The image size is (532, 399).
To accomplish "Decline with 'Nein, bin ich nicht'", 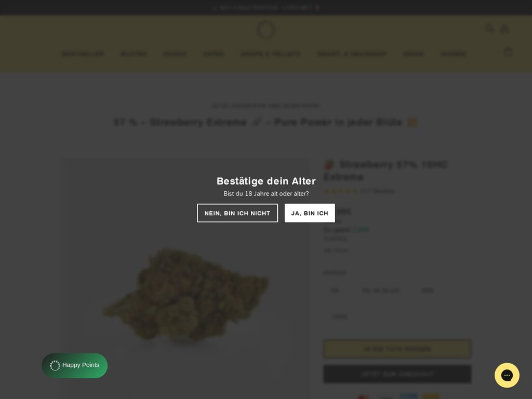I will tap(237, 213).
